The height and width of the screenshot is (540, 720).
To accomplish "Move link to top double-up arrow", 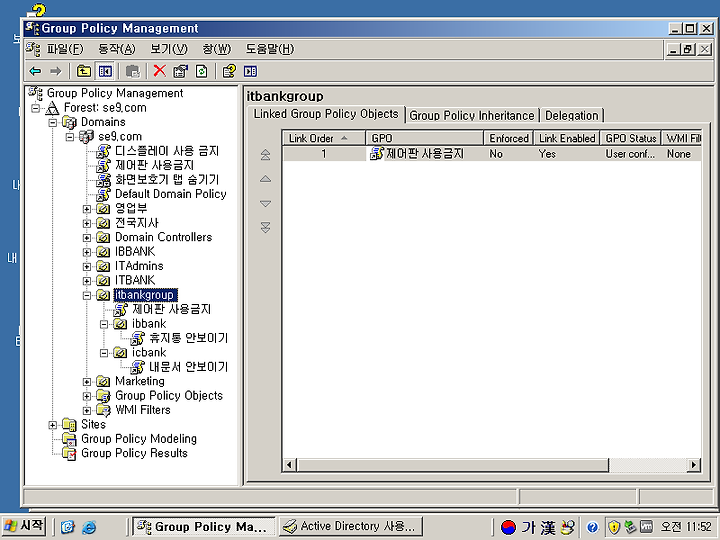I will [x=265, y=155].
